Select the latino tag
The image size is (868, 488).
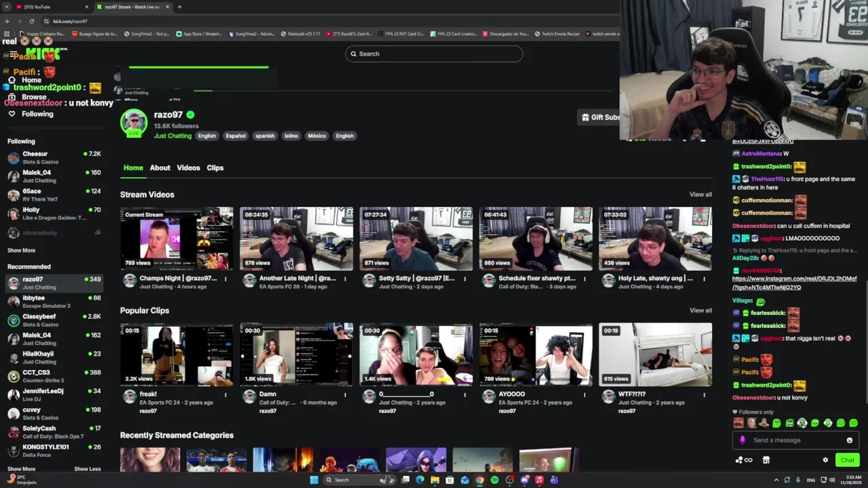point(291,136)
